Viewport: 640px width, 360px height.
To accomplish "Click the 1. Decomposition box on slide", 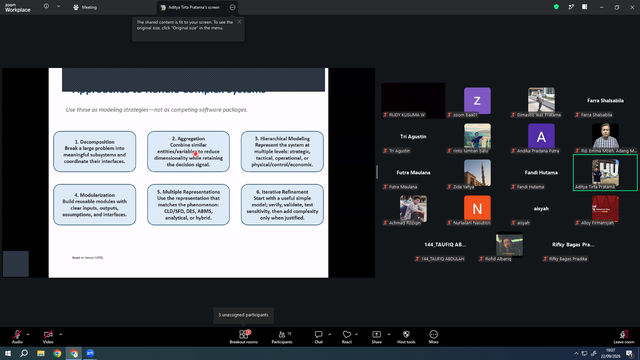I will [95, 151].
